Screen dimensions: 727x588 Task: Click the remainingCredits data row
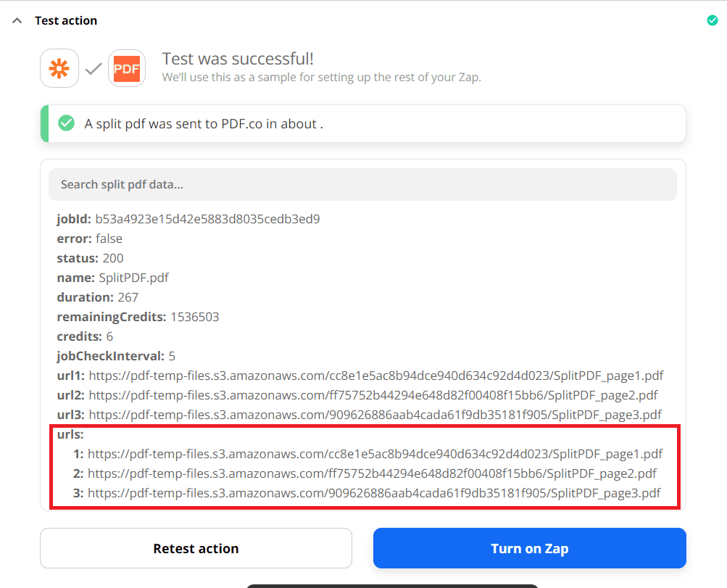[x=138, y=317]
